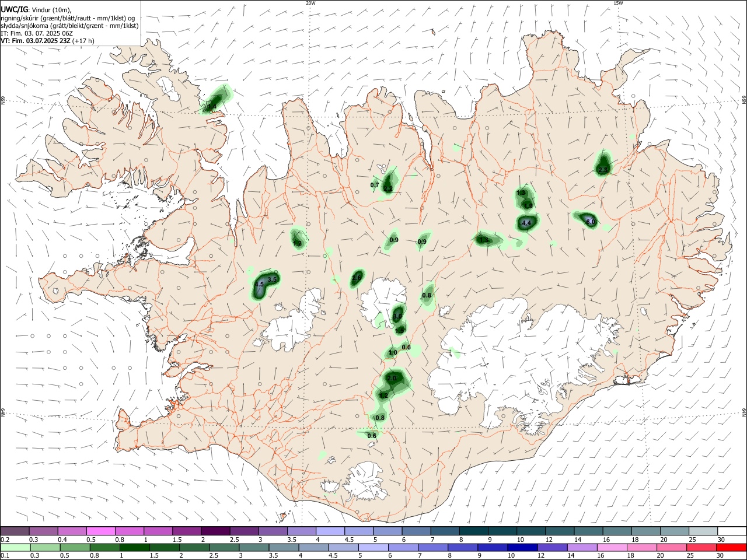The image size is (747, 560).
Task: Click the '0.2' label on the snow scale
Action: (x=5, y=540)
